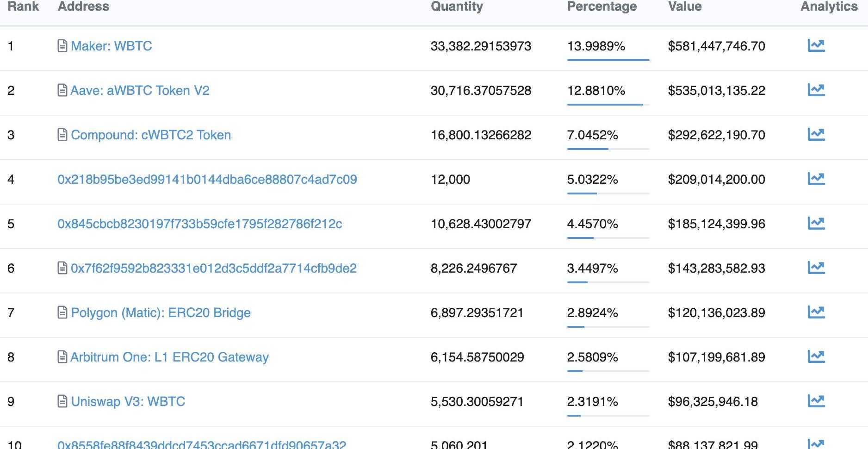Click contract document icon beside Maker: WBTC
868x449 pixels.
pyautogui.click(x=62, y=46)
